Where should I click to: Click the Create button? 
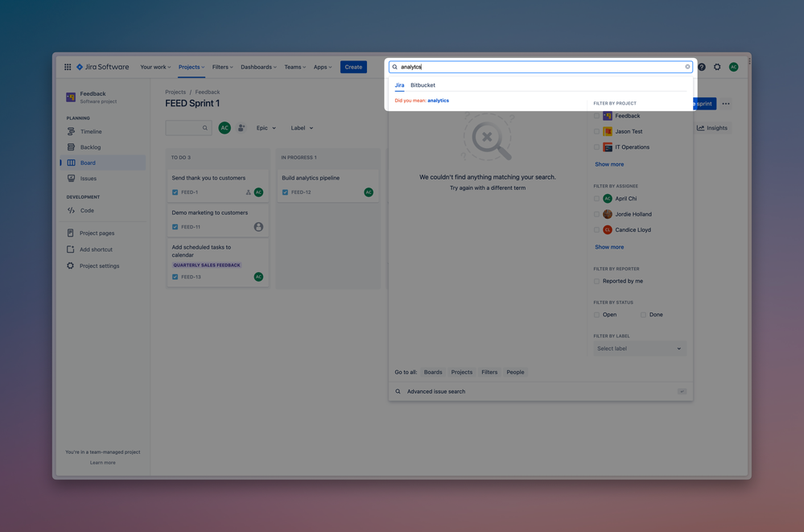tap(353, 67)
